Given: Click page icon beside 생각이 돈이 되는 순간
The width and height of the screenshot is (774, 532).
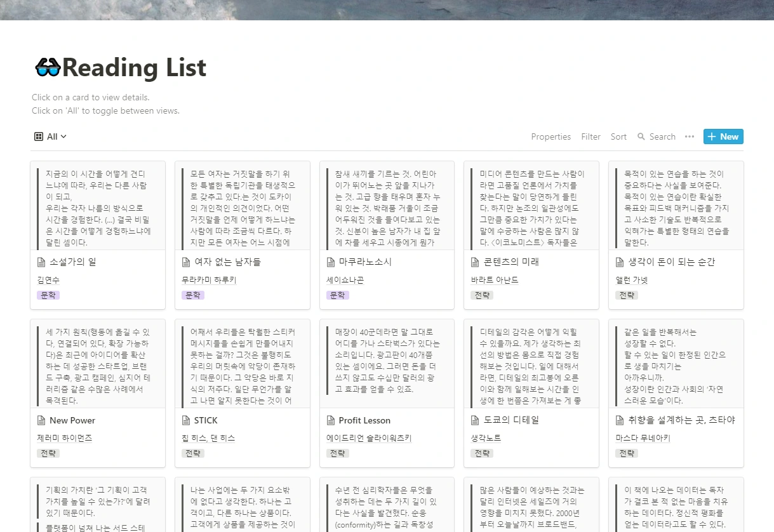Looking at the screenshot, I should [x=621, y=262].
